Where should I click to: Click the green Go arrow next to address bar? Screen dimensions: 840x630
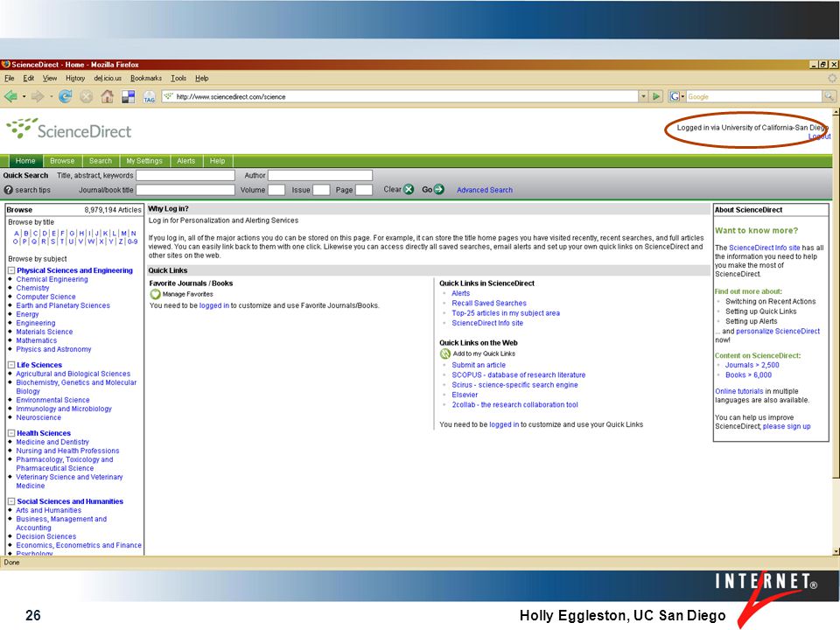coord(656,97)
